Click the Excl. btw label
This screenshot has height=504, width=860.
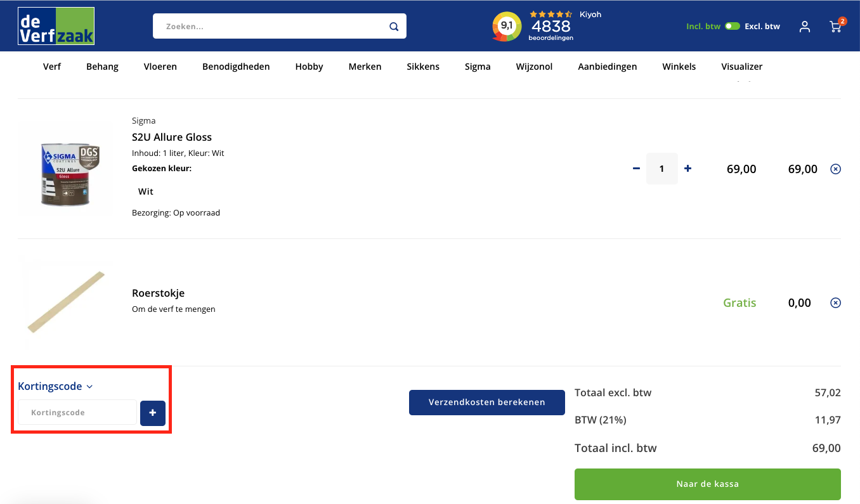tap(762, 27)
